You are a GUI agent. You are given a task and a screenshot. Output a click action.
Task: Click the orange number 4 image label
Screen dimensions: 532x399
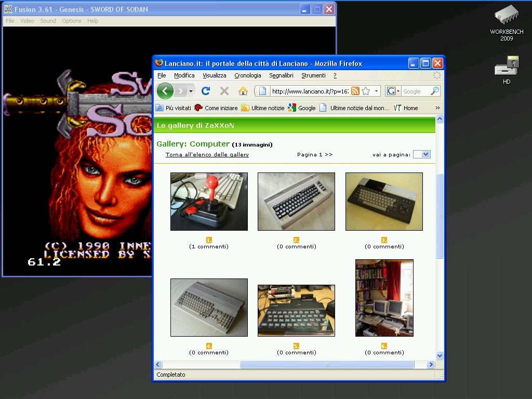(x=209, y=345)
